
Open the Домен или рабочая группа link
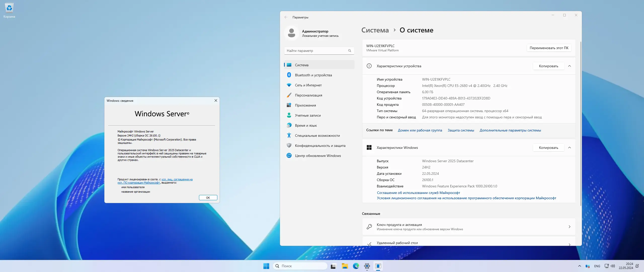420,130
